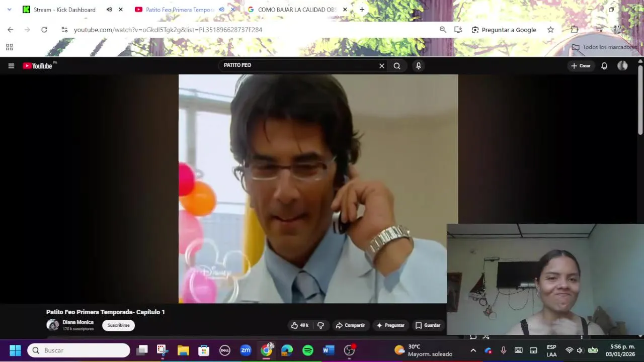
Task: Clear the PATITO FEO search text
Action: click(382, 66)
